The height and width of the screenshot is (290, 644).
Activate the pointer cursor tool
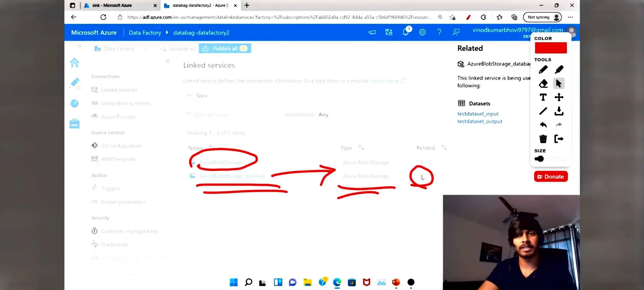click(559, 84)
